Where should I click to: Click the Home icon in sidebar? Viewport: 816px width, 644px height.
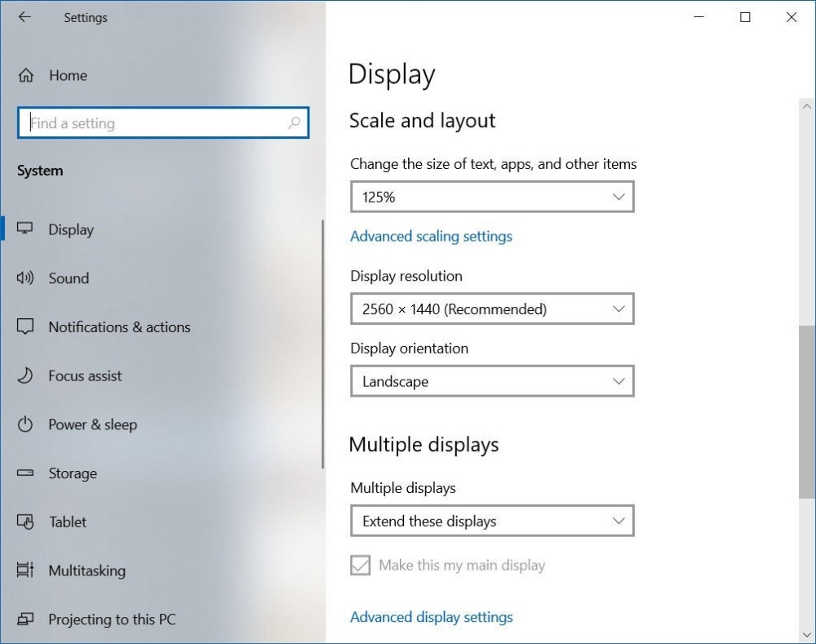pyautogui.click(x=26, y=76)
